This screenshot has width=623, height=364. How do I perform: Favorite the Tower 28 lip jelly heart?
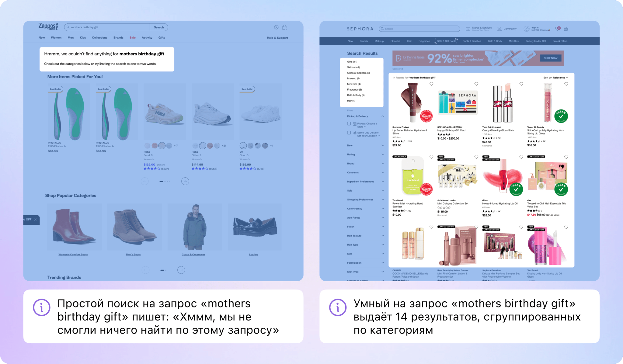[566, 84]
